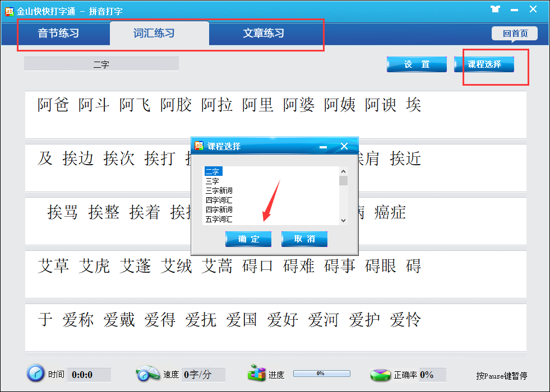This screenshot has width=550, height=392.
Task: Click the pie chart accuracy icon
Action: (x=380, y=375)
